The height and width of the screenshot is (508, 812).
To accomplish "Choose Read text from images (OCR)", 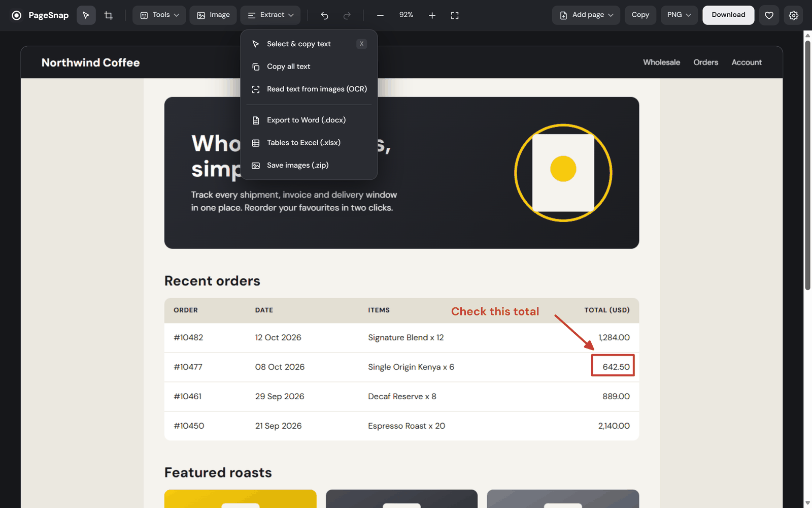I will click(309, 89).
